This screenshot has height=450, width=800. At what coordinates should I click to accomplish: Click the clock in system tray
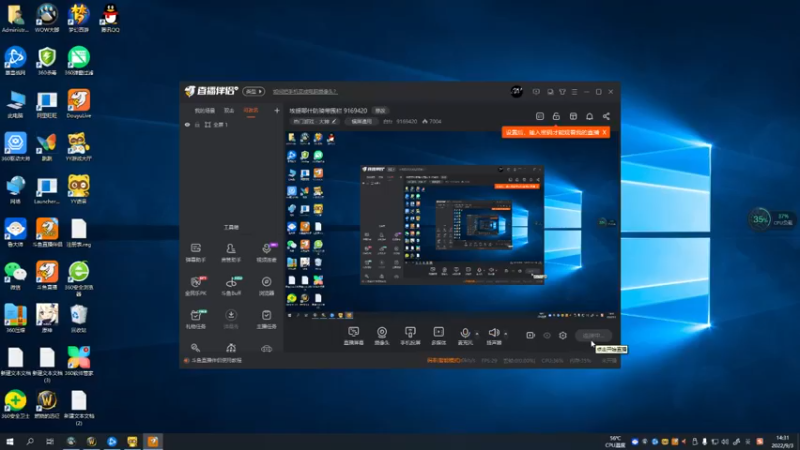(783, 441)
